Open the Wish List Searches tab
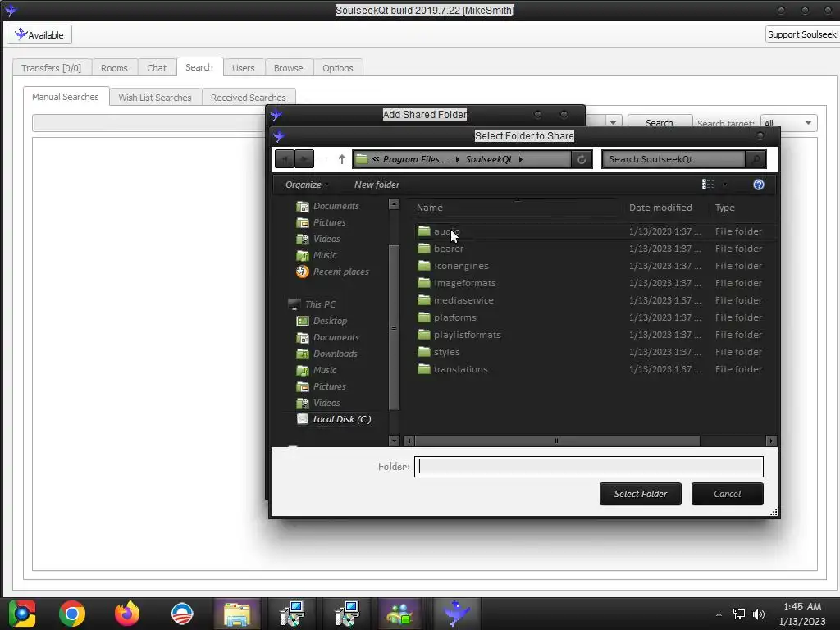 (155, 98)
